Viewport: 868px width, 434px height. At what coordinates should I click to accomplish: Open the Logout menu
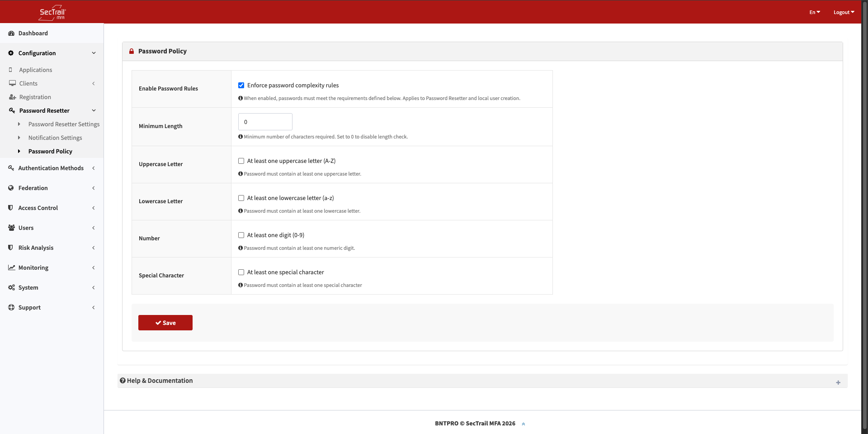click(x=844, y=12)
